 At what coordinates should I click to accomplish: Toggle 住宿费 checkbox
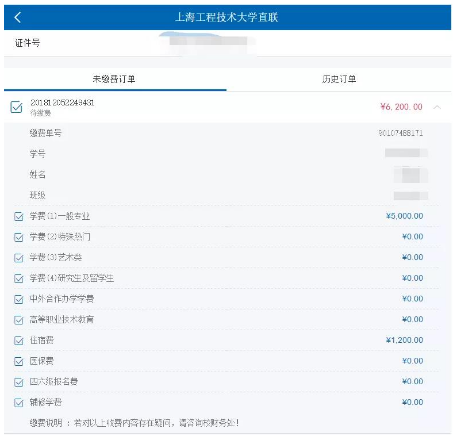pos(19,340)
